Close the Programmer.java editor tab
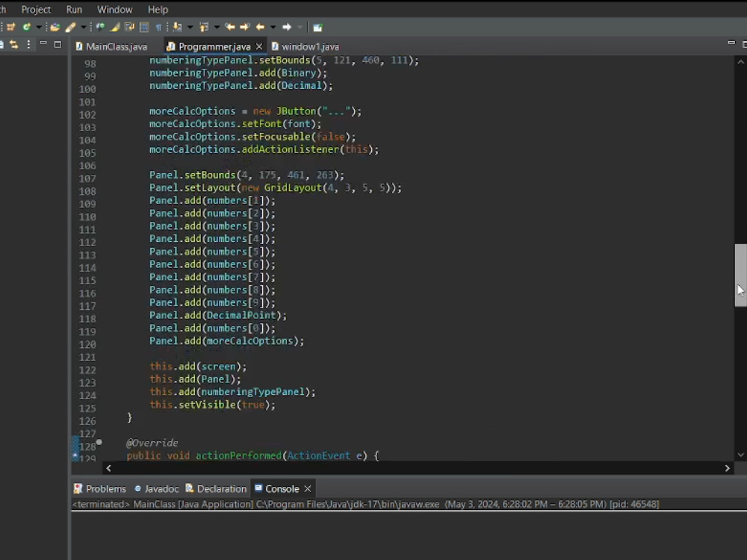 [259, 46]
